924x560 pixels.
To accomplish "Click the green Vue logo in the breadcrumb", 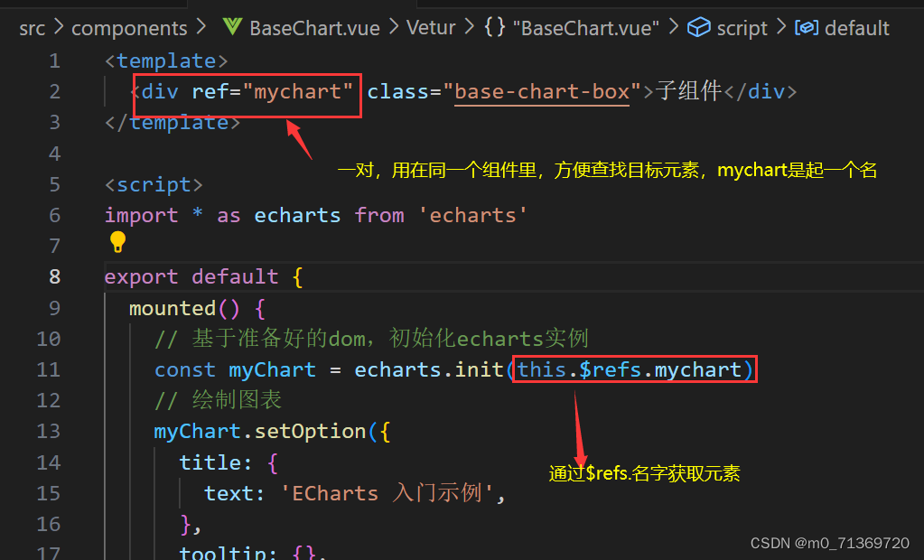I will pos(231,27).
